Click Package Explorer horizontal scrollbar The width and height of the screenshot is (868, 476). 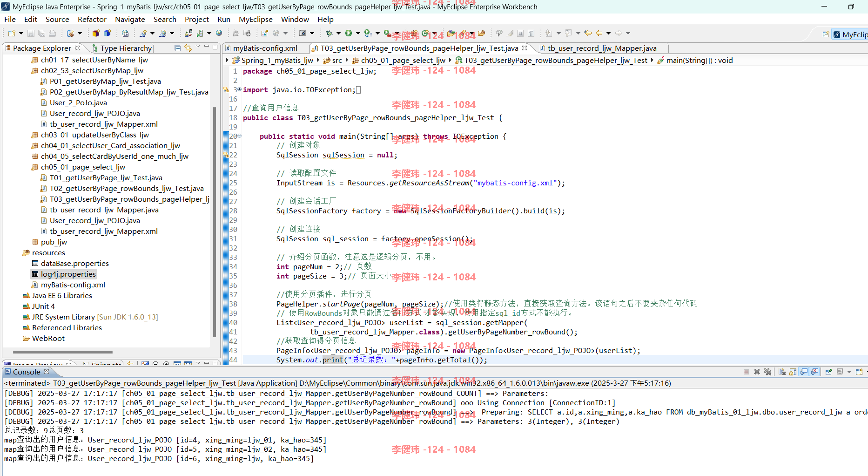point(63,352)
